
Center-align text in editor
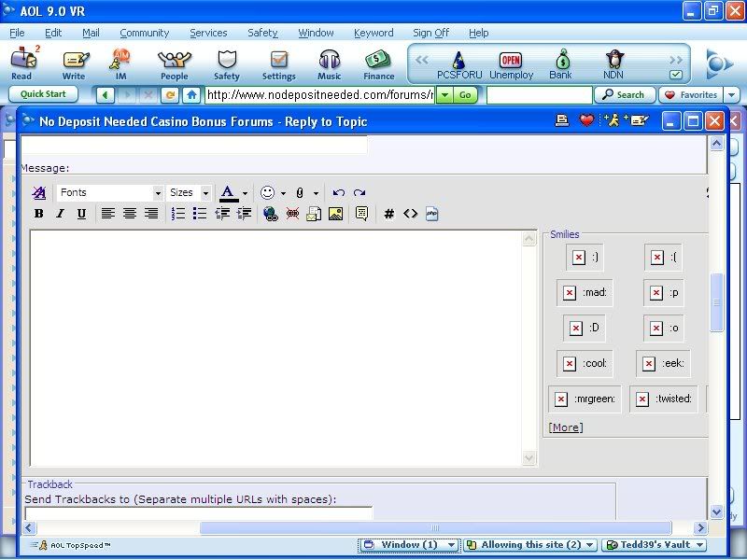pos(130,214)
